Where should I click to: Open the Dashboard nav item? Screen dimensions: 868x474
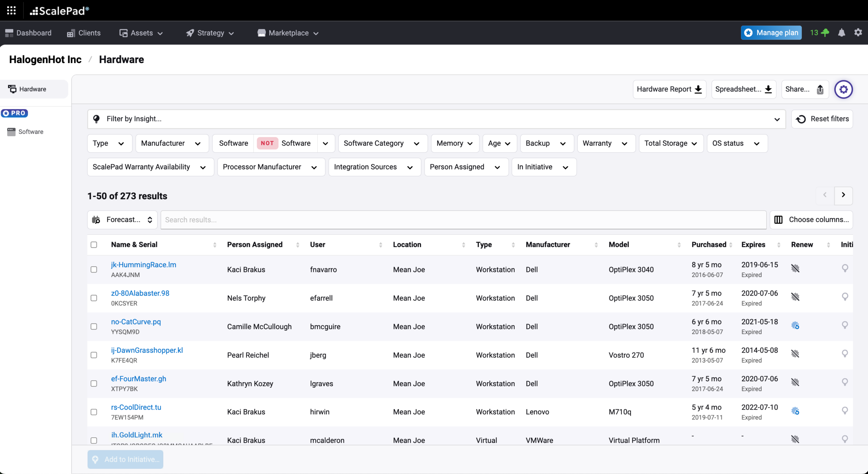click(x=28, y=33)
